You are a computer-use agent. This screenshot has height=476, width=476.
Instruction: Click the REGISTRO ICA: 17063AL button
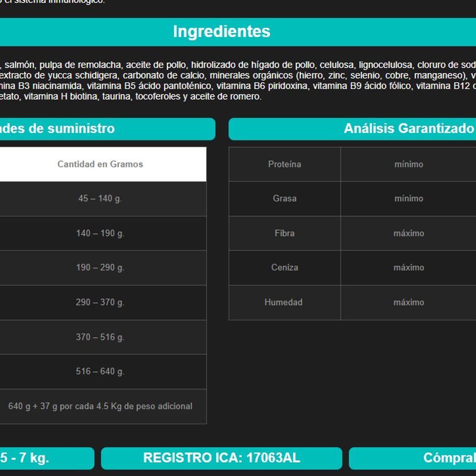pos(221,458)
